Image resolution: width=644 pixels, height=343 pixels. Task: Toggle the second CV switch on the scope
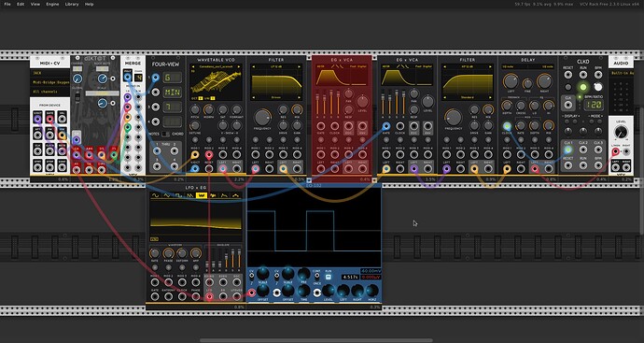tap(277, 278)
